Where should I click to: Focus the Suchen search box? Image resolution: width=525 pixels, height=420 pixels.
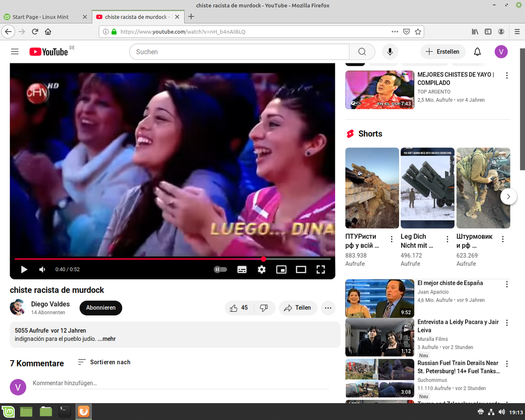pyautogui.click(x=239, y=51)
